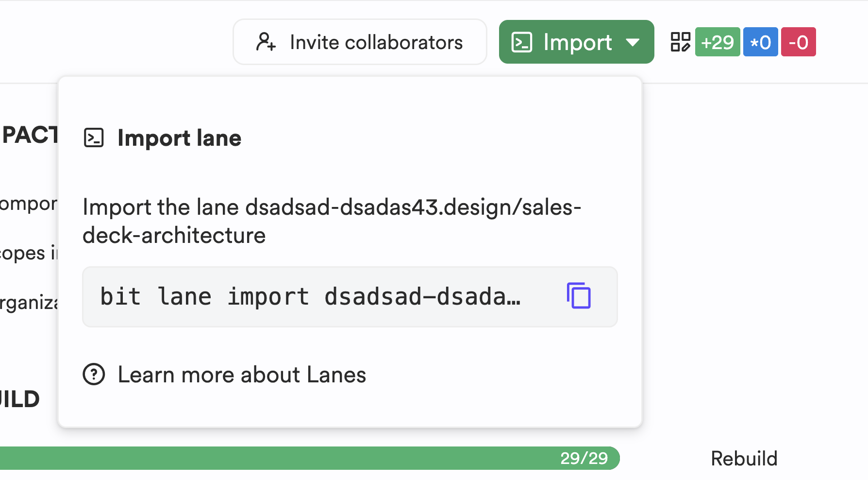Click the component changes grid icon

tap(680, 42)
